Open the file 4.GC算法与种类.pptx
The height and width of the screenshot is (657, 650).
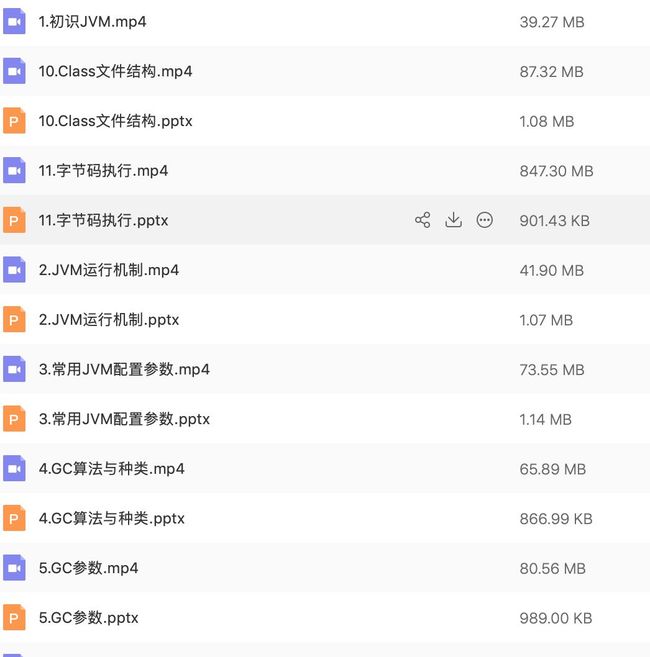111,518
